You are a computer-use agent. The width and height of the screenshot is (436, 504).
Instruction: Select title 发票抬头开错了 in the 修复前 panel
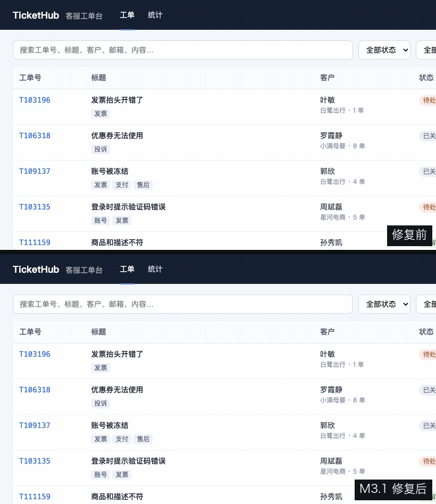point(117,100)
